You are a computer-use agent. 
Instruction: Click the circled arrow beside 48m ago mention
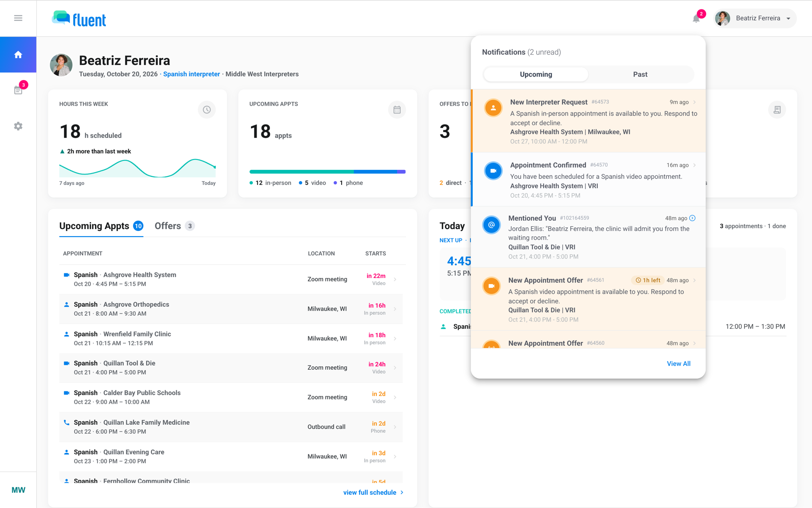pos(693,218)
